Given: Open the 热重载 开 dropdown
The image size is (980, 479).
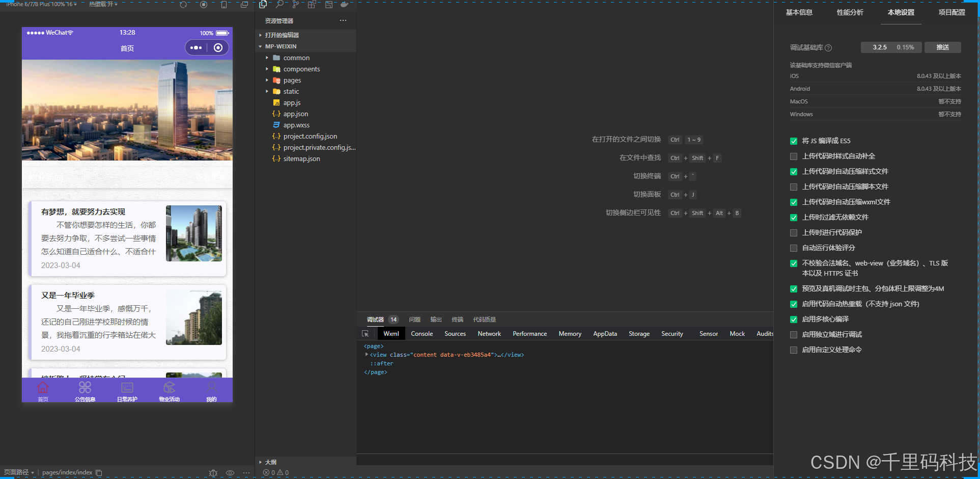Looking at the screenshot, I should click(x=103, y=4).
